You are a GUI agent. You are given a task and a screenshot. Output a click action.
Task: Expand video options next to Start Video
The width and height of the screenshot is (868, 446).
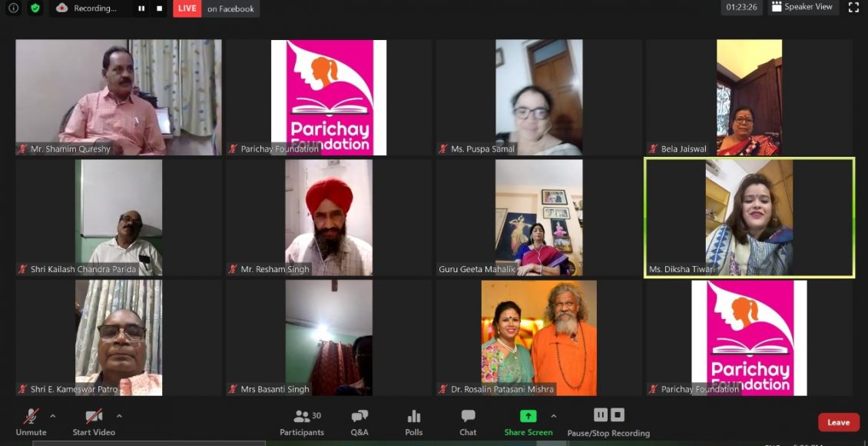[x=119, y=416]
